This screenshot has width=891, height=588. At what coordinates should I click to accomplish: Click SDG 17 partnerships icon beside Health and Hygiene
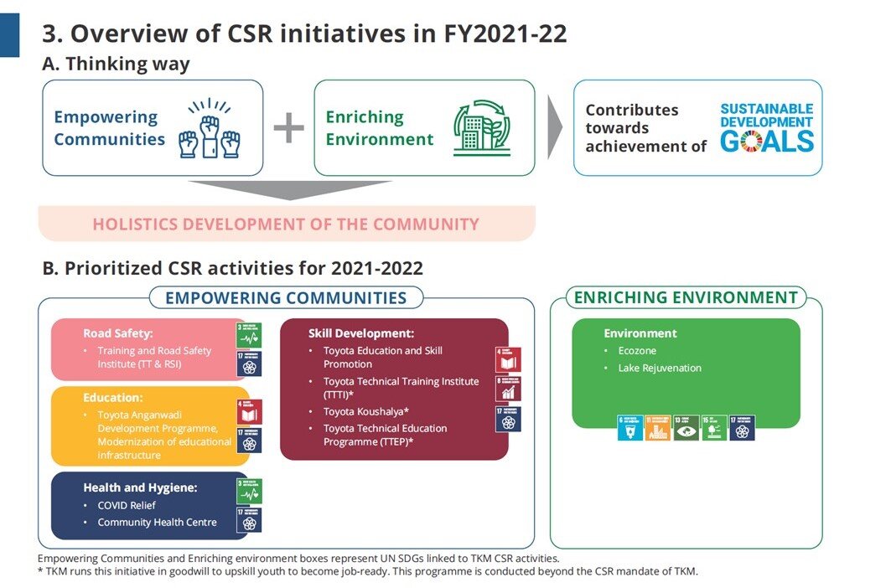(249, 520)
